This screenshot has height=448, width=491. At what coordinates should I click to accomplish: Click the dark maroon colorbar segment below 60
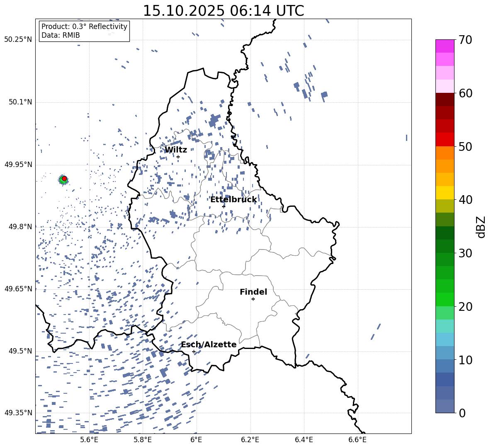click(x=445, y=99)
